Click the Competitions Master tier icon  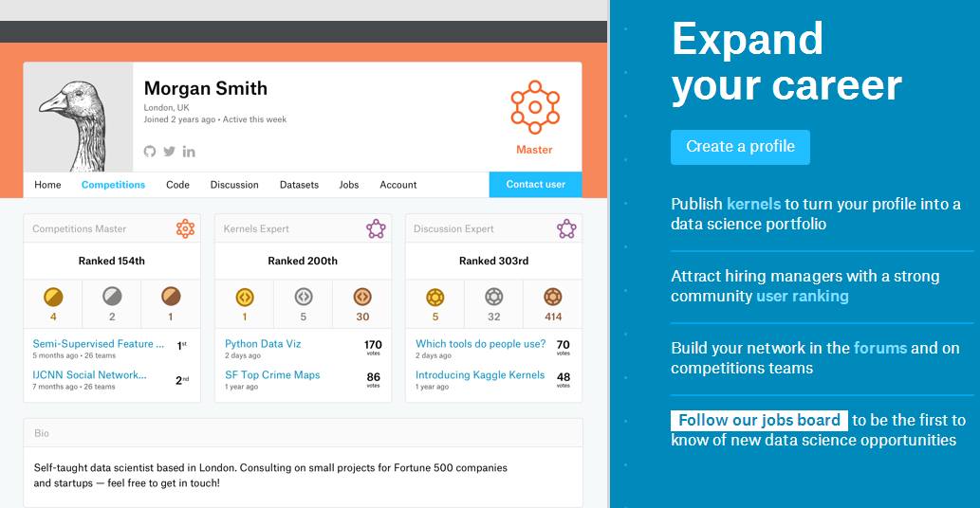pos(185,228)
